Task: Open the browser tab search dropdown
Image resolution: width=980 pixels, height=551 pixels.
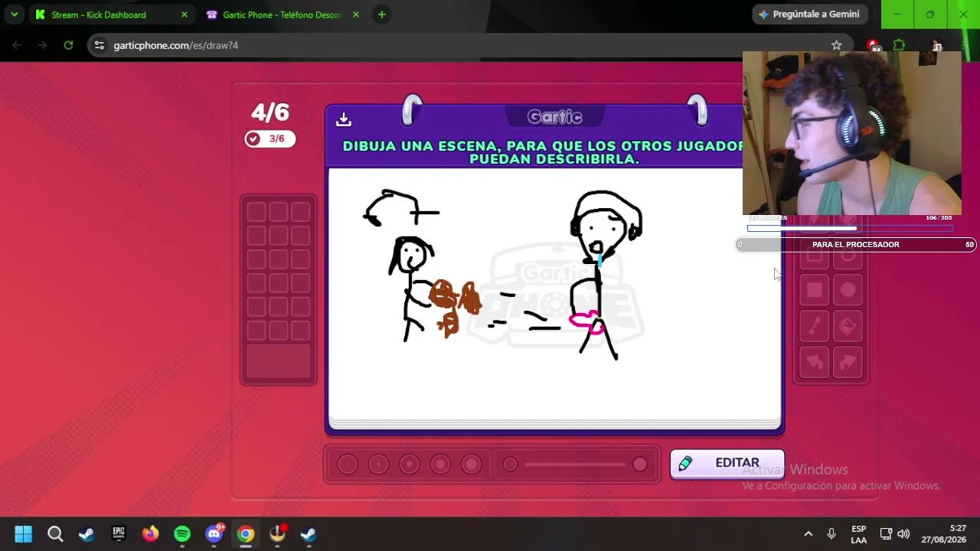Action: (x=14, y=15)
